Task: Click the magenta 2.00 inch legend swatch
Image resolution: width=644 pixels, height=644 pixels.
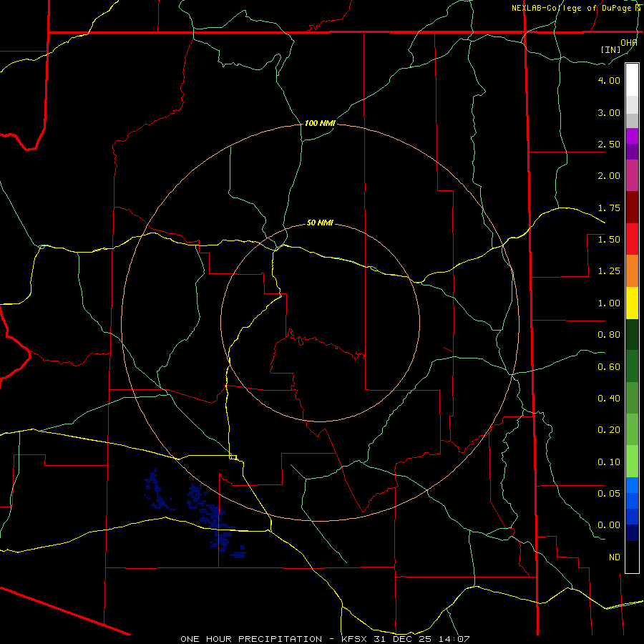Action: point(632,176)
